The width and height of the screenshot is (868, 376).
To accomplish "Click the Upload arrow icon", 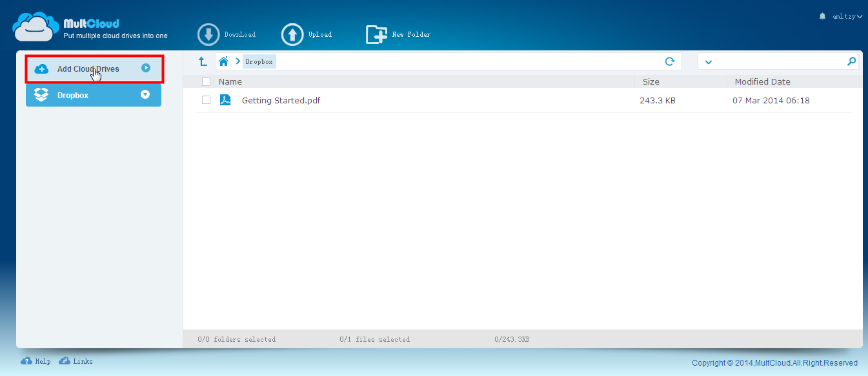I will pyautogui.click(x=292, y=34).
